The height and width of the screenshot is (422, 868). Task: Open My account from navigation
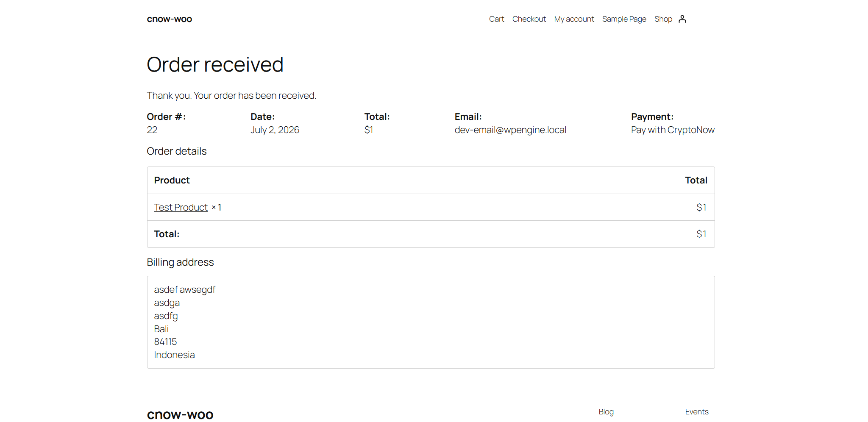click(x=574, y=19)
